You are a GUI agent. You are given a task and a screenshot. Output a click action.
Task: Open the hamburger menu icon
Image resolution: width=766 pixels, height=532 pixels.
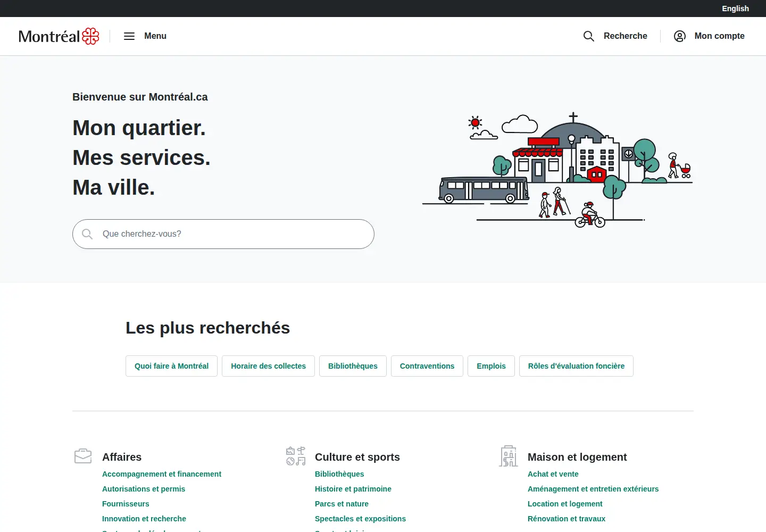(x=129, y=36)
